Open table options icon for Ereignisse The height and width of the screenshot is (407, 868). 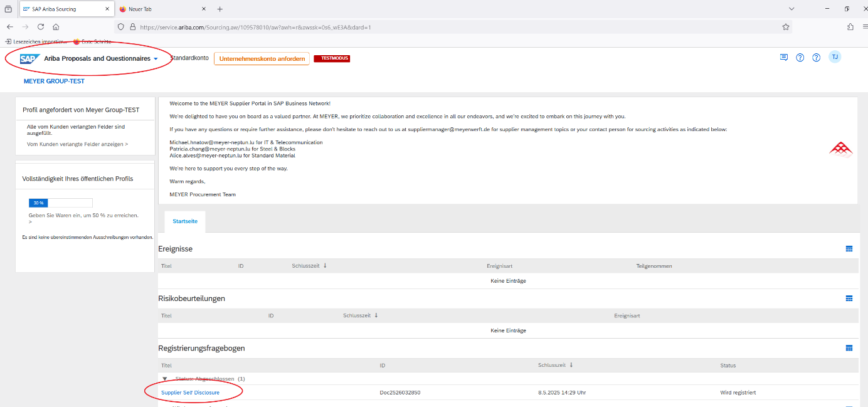pyautogui.click(x=849, y=249)
